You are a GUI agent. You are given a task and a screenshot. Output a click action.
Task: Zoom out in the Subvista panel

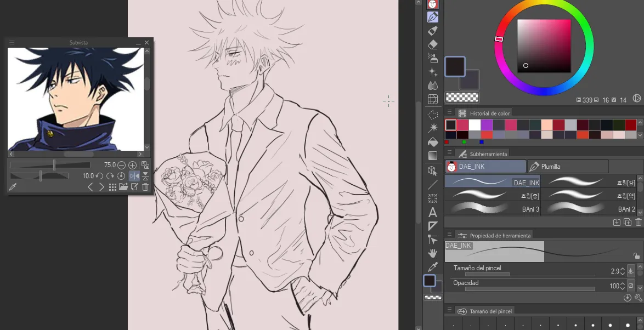[121, 165]
